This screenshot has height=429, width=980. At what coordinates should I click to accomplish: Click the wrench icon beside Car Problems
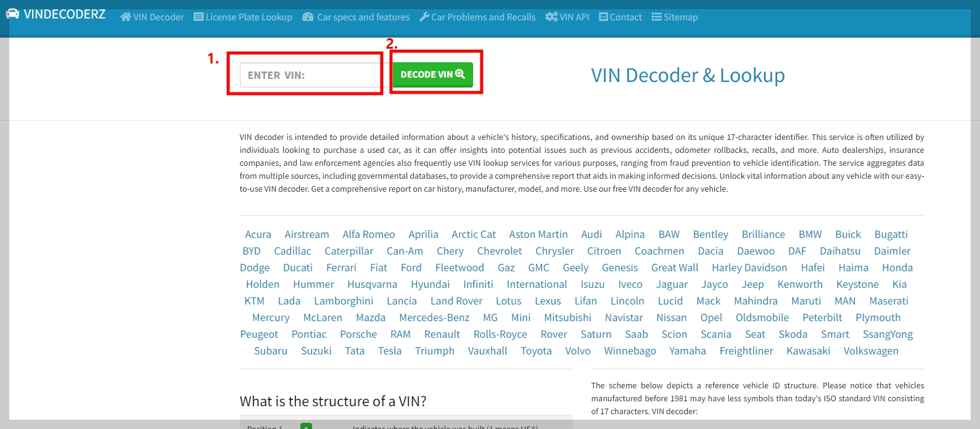[424, 17]
